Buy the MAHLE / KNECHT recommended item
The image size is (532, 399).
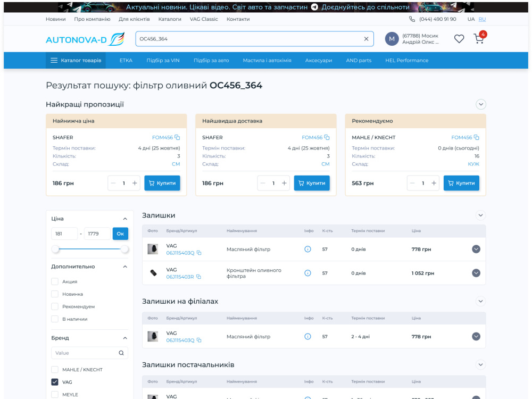tap(461, 183)
